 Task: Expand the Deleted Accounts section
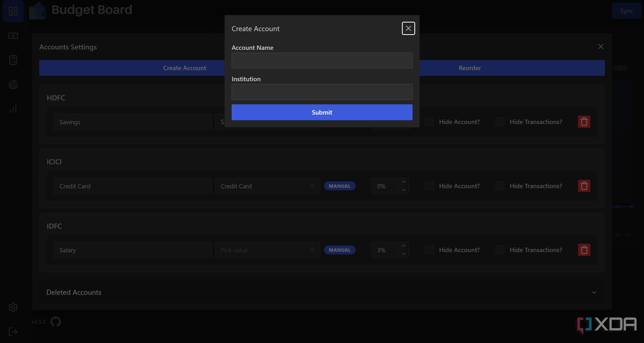[x=322, y=292]
